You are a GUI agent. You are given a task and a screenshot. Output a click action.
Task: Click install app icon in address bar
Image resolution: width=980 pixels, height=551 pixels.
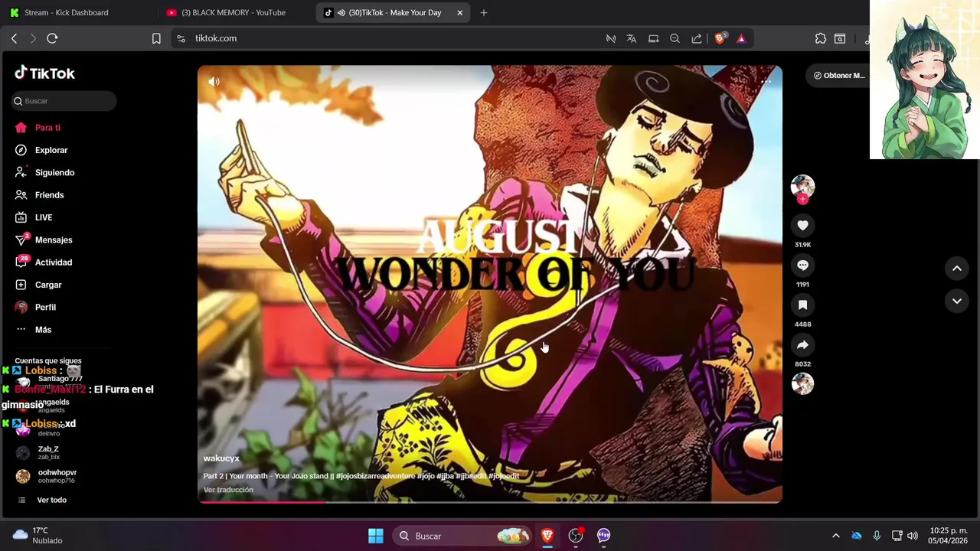click(x=653, y=38)
